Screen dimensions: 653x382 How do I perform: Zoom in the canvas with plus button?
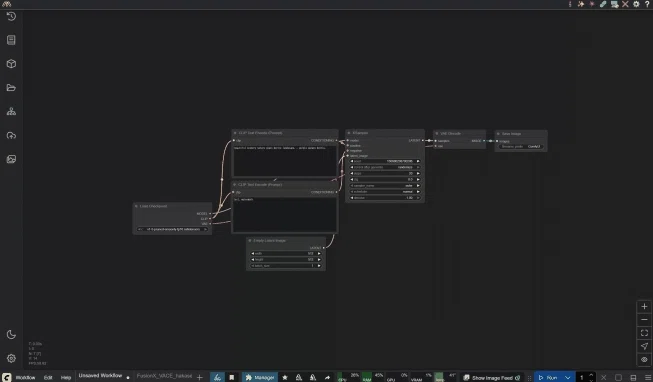click(x=644, y=307)
